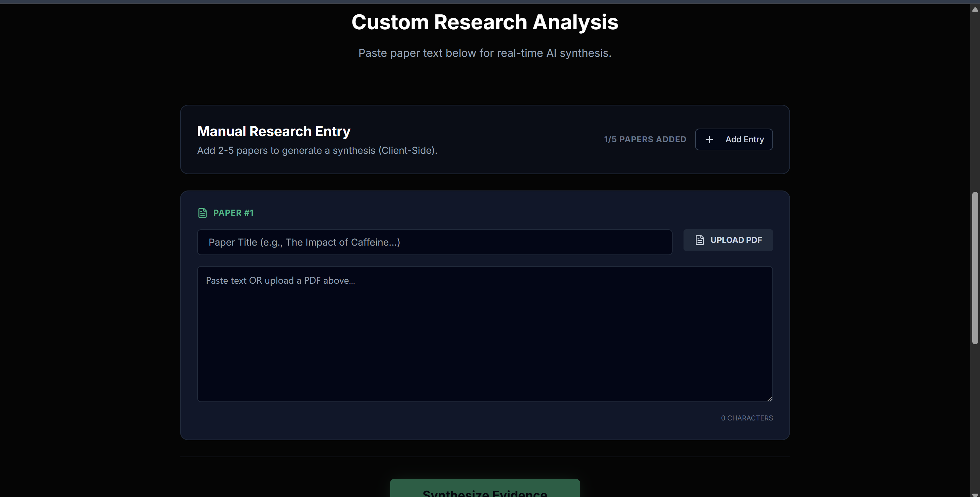Viewport: 980px width, 497px height.
Task: Click the scrollbar down arrow
Action: 975,494
